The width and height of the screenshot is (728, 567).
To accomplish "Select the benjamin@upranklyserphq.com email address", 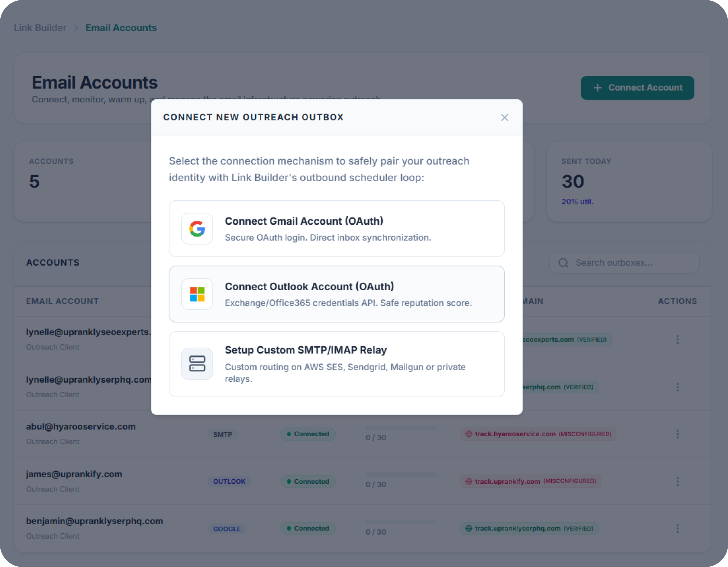I will (95, 521).
